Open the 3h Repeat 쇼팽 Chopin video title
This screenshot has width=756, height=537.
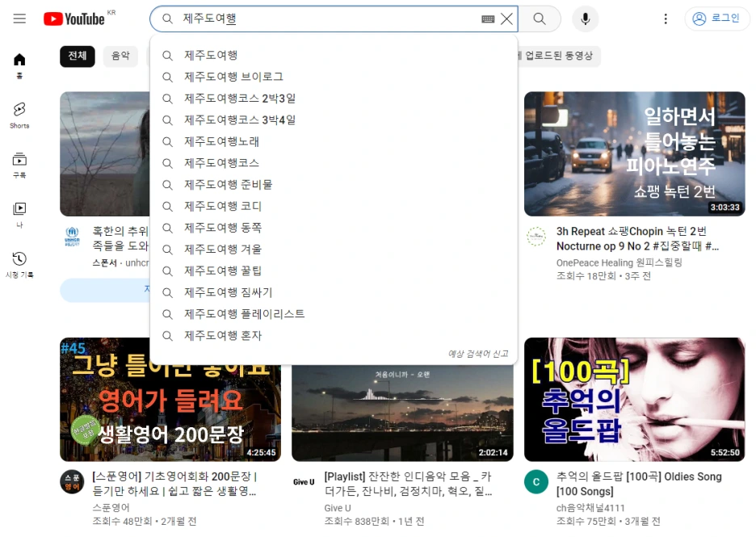637,238
